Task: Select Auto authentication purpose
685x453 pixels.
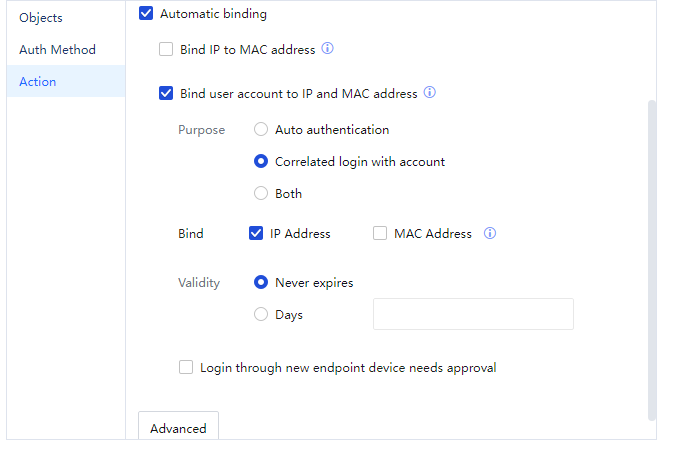Action: [261, 130]
